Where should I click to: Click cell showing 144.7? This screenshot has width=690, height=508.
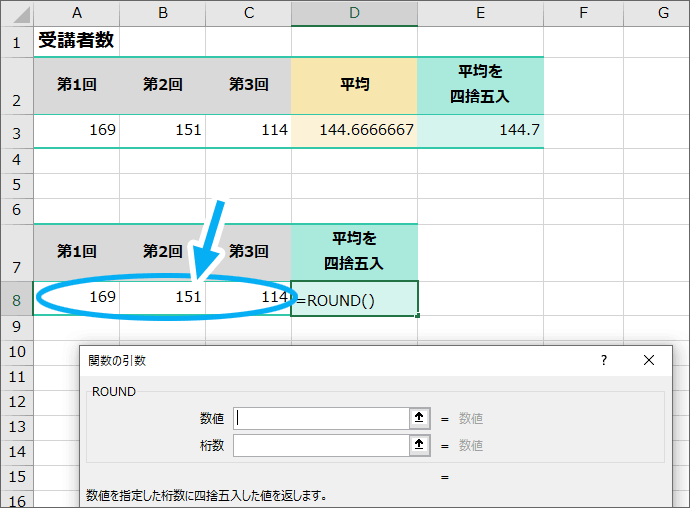coord(481,131)
